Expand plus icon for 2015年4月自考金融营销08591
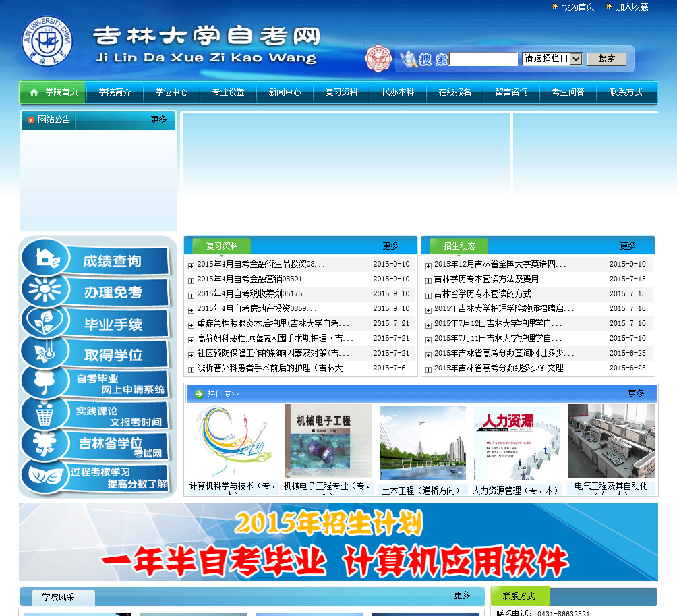Viewport: 677px width, 616px height. point(191,281)
